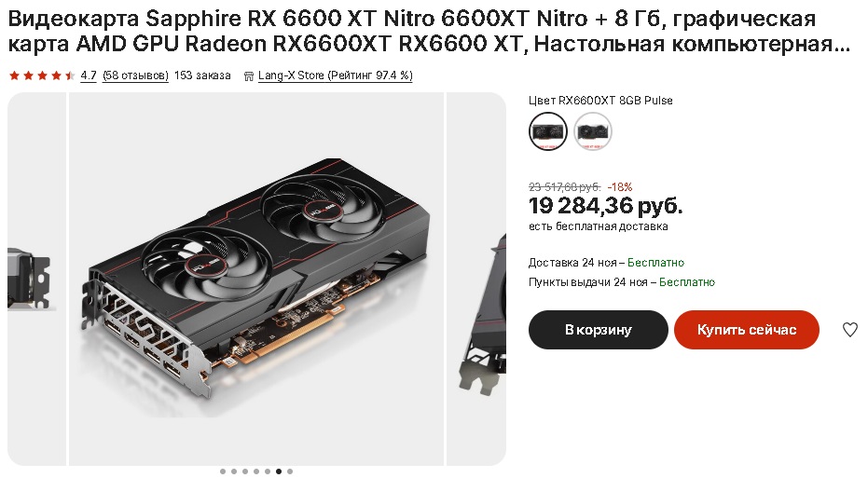Go to last gallery image dot

tap(290, 471)
